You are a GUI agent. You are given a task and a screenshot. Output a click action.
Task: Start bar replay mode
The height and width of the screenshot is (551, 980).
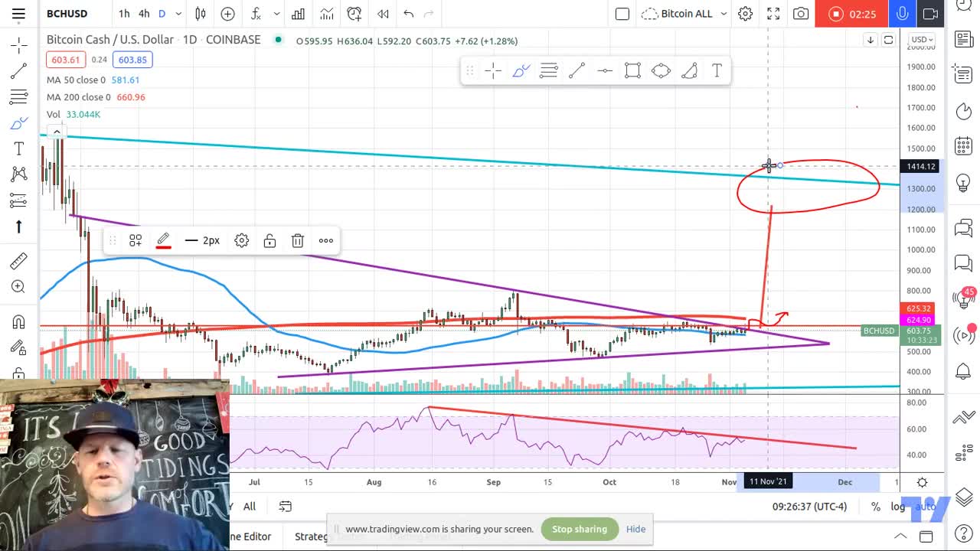pos(383,14)
